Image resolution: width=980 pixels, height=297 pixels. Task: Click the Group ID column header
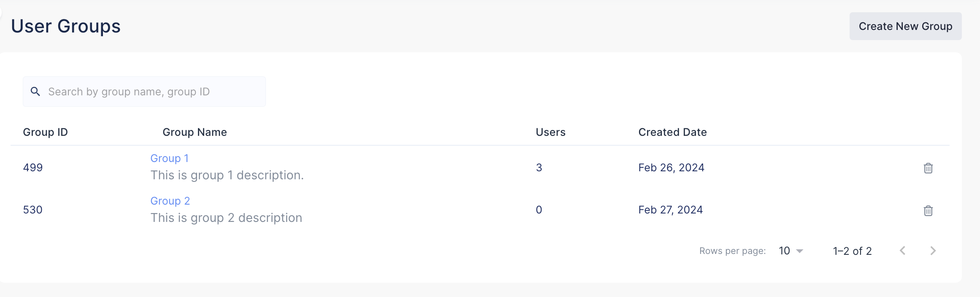tap(45, 132)
